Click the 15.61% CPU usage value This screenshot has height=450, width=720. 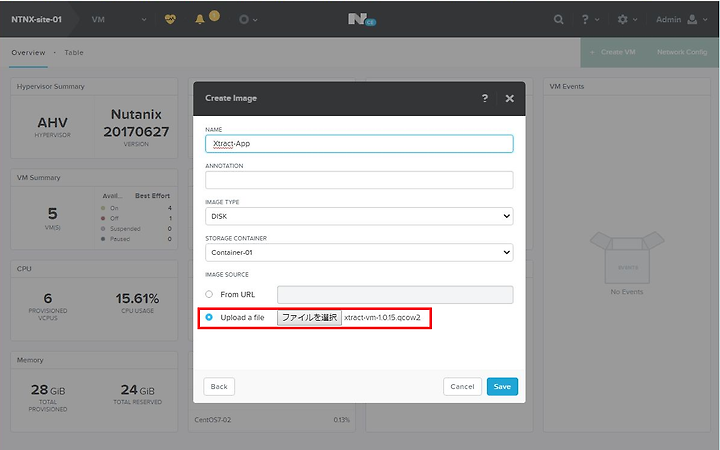coord(137,298)
